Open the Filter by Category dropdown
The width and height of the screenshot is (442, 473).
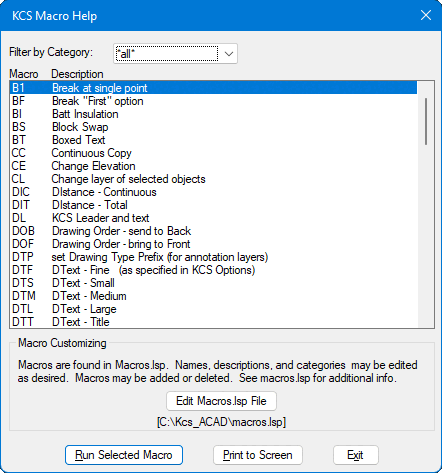pos(175,54)
